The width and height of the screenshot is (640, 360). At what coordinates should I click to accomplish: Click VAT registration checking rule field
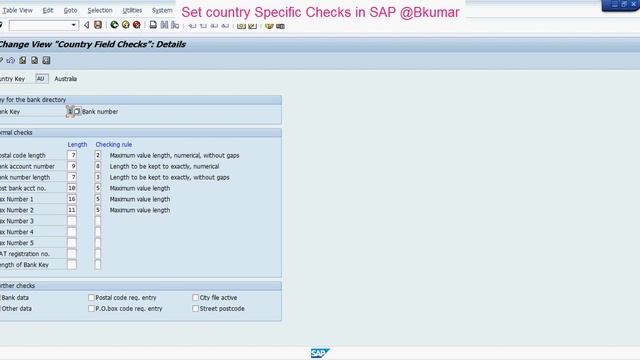98,254
